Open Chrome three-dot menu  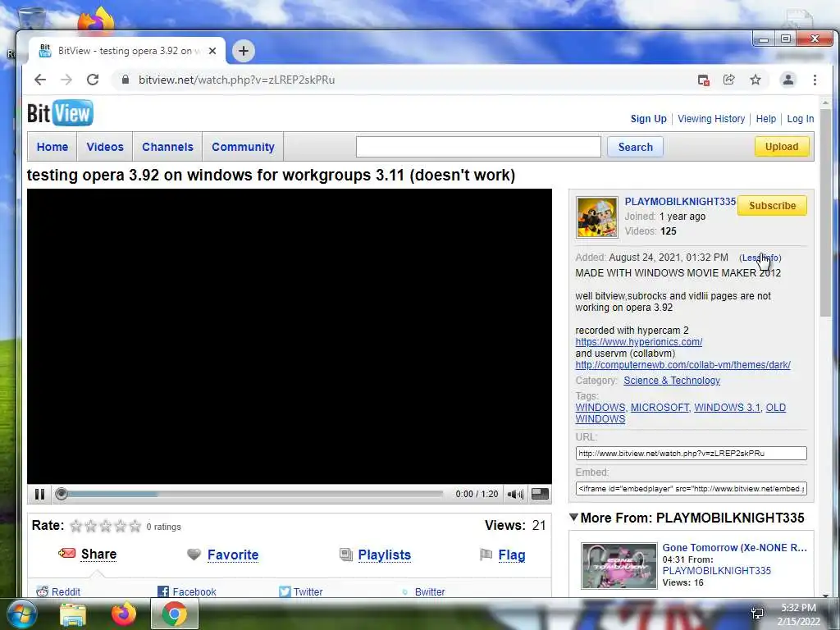815,80
